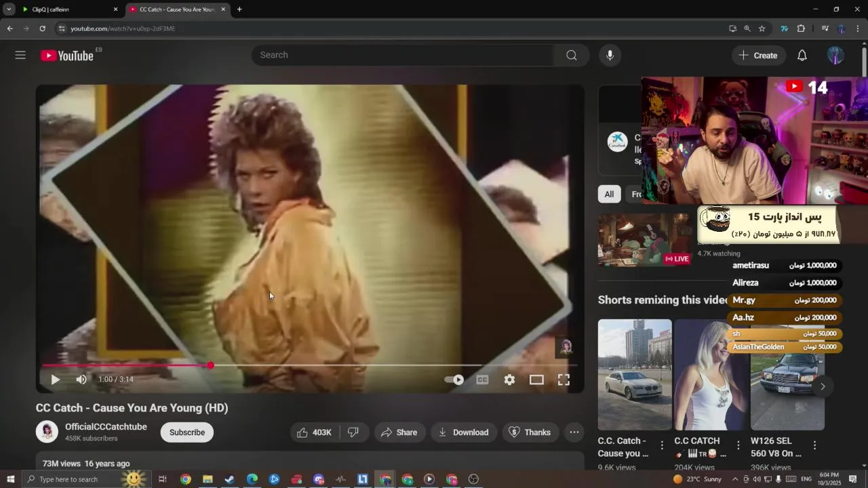This screenshot has width=868, height=488.
Task: Dislike the video
Action: coord(353,432)
